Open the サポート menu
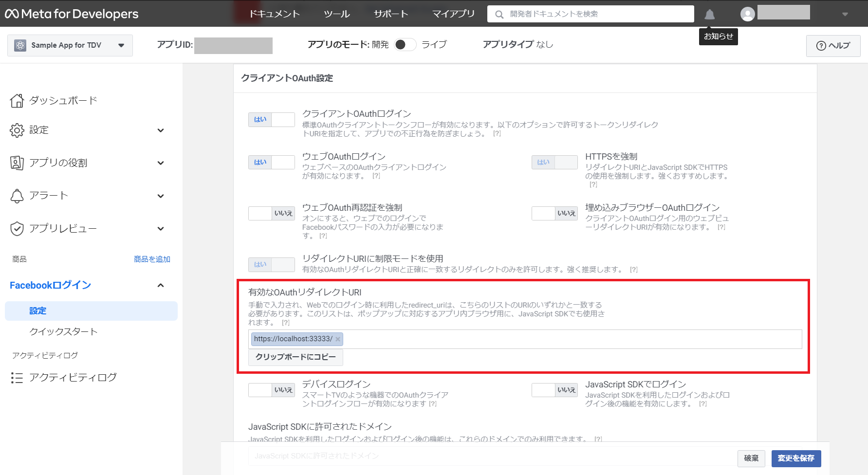The height and width of the screenshot is (475, 868). [x=391, y=14]
